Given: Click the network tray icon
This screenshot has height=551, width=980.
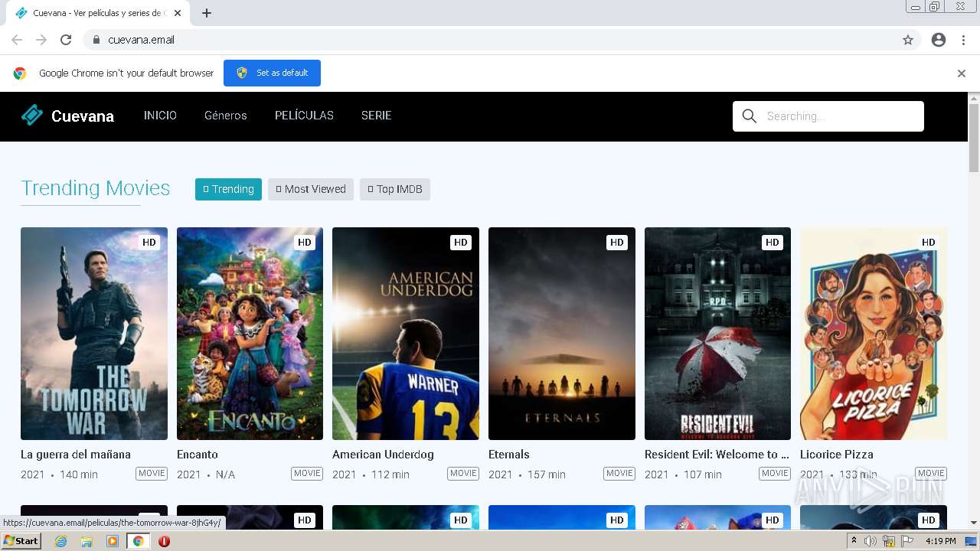Looking at the screenshot, I should coord(889,541).
